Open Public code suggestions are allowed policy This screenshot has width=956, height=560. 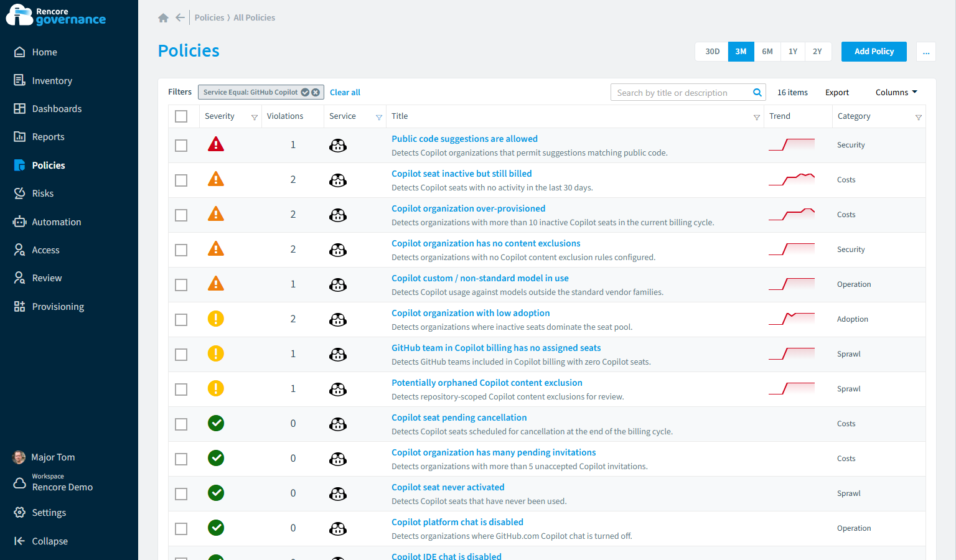click(464, 139)
